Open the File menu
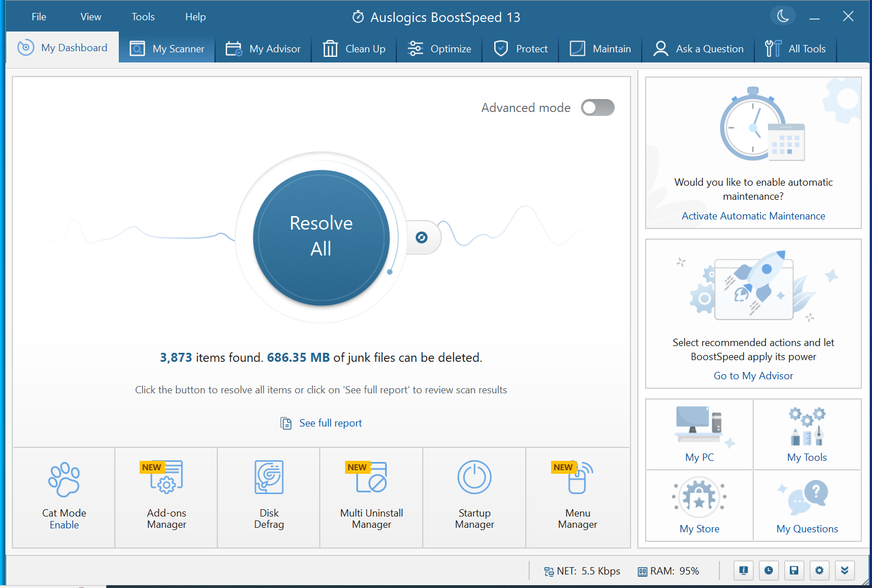 click(x=39, y=17)
